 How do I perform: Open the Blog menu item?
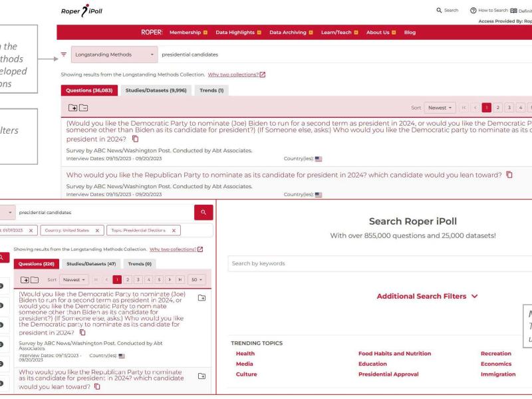410,32
